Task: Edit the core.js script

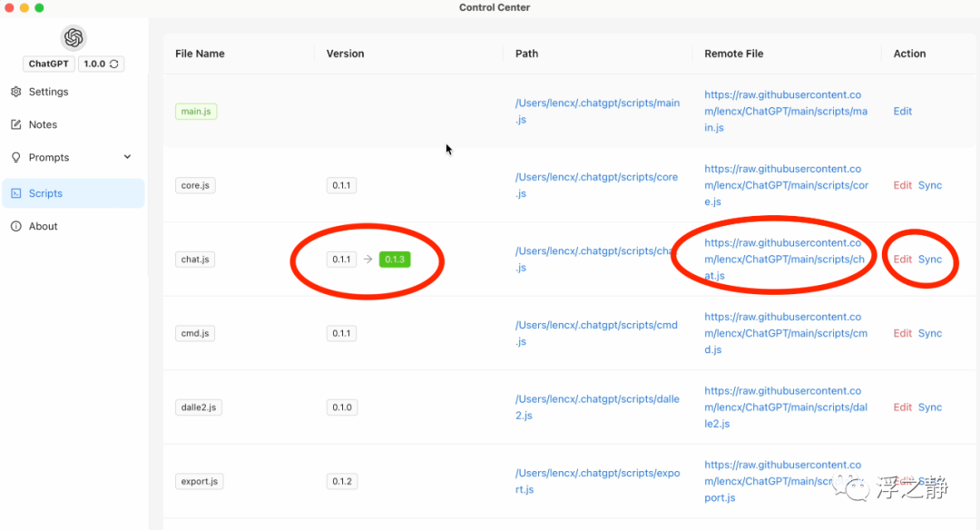Action: [903, 185]
